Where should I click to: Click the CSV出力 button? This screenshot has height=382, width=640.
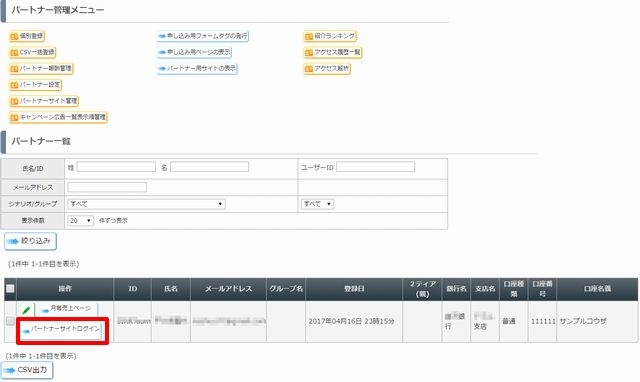coord(27,371)
